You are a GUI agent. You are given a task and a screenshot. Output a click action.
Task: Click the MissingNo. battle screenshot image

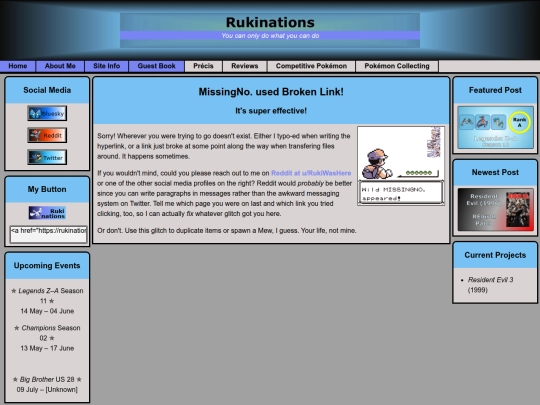[401, 166]
